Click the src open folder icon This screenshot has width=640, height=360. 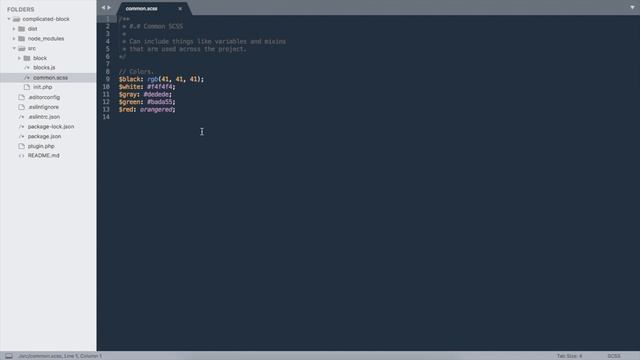coord(22,48)
